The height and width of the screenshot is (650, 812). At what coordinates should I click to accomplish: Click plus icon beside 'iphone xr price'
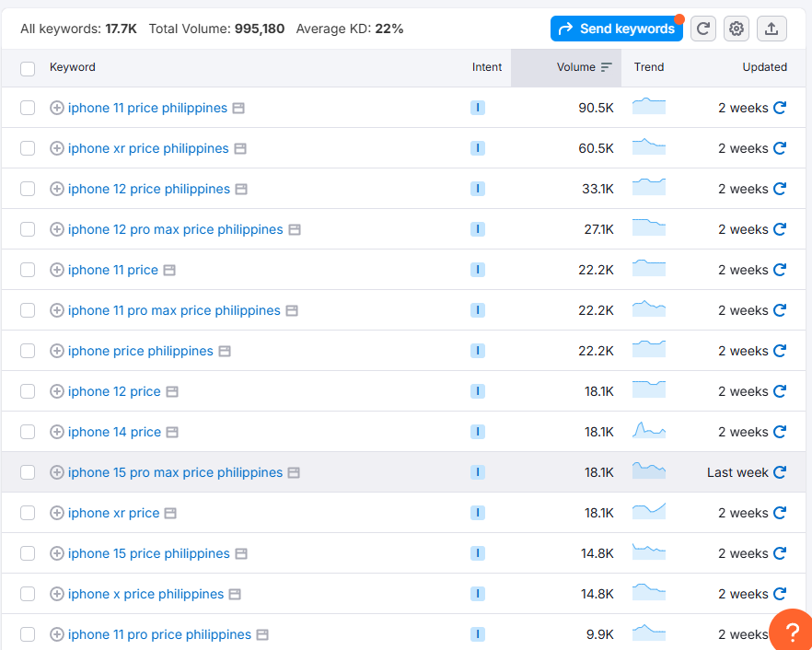(56, 513)
